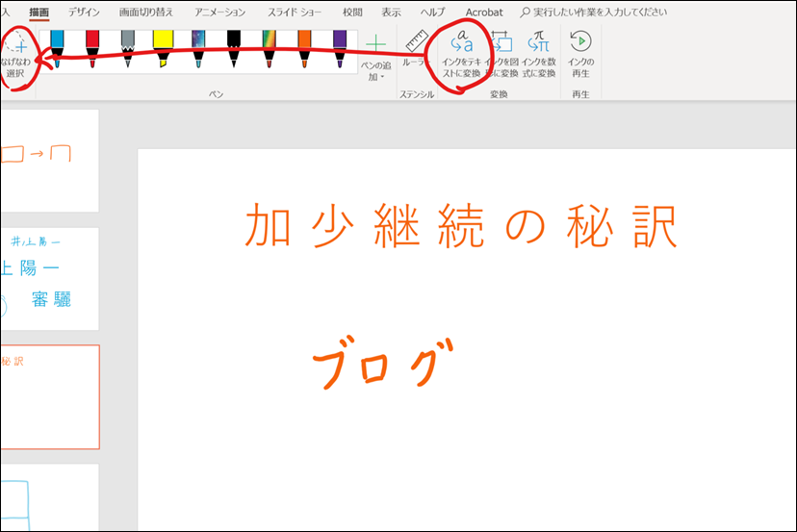Pick the gray pencil
The width and height of the screenshot is (797, 532).
[x=128, y=49]
